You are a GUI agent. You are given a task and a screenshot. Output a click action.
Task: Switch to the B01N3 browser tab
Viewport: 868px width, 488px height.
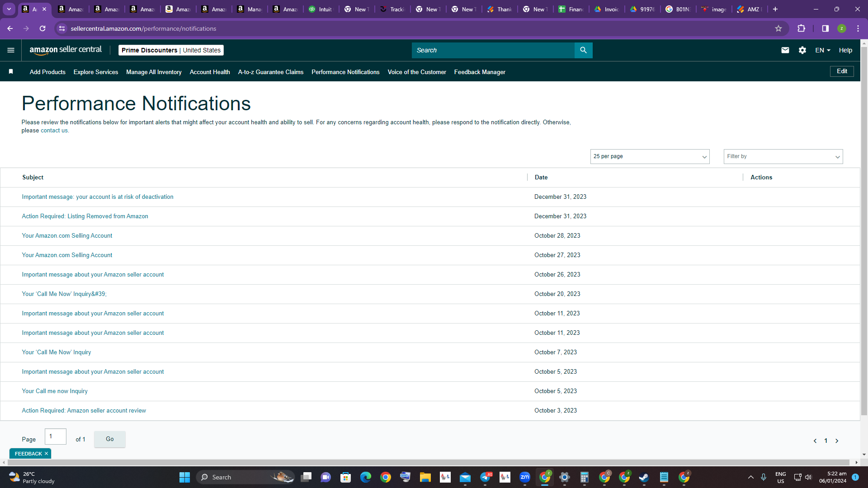679,9
